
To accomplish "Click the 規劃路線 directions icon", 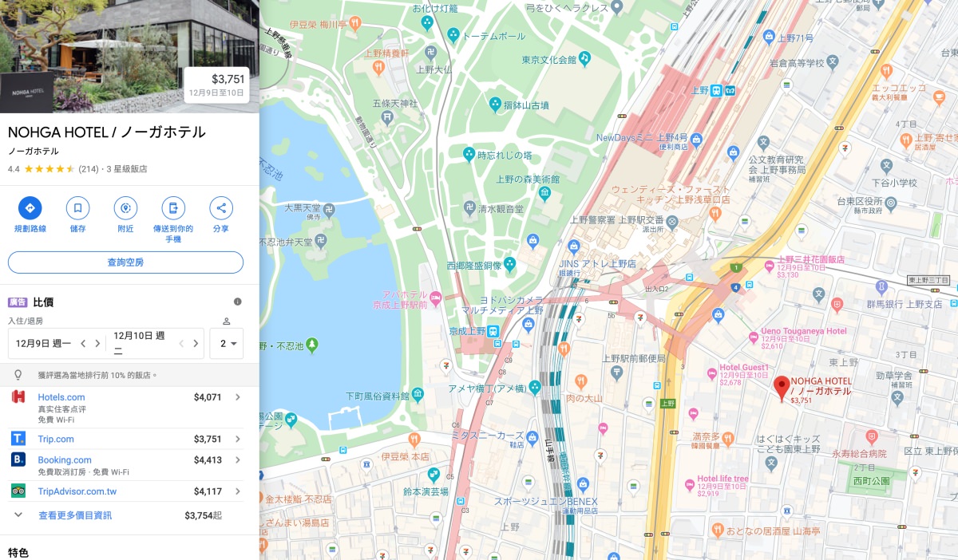I will pos(30,208).
